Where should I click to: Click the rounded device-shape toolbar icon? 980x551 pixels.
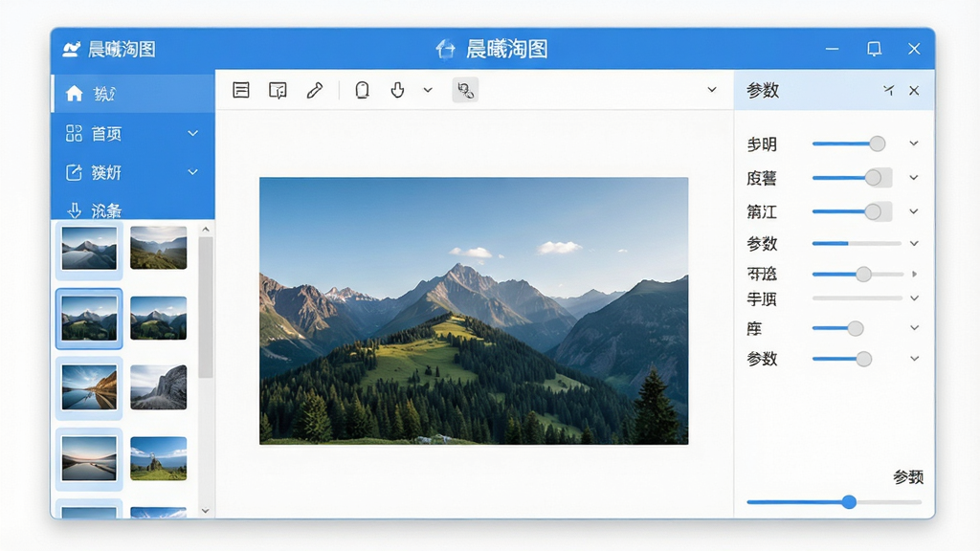coord(362,90)
